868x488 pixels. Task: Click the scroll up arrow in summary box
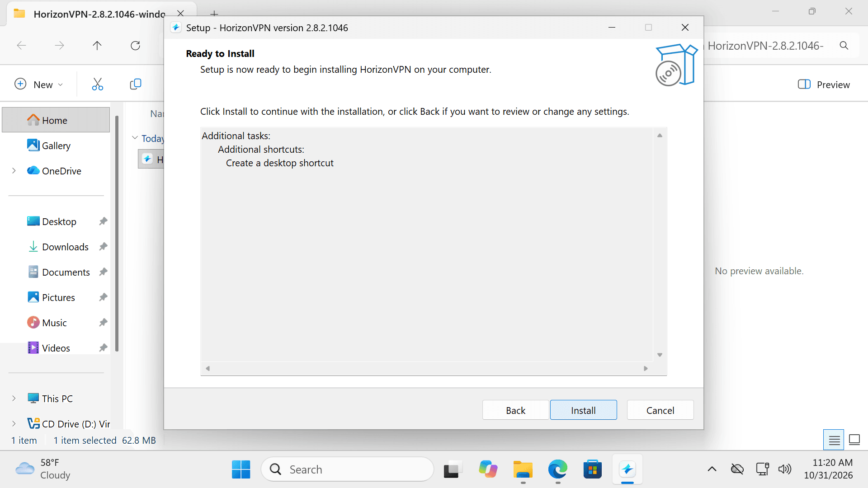(660, 136)
